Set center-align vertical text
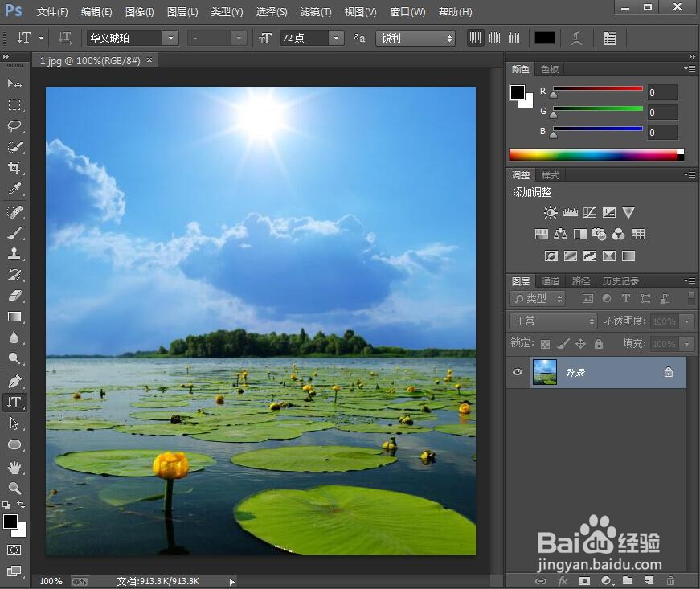Image resolution: width=700 pixels, height=589 pixels. click(494, 38)
